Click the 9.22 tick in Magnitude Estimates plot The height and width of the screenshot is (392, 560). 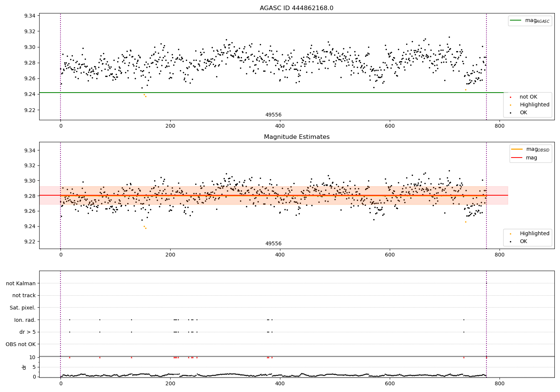point(30,242)
